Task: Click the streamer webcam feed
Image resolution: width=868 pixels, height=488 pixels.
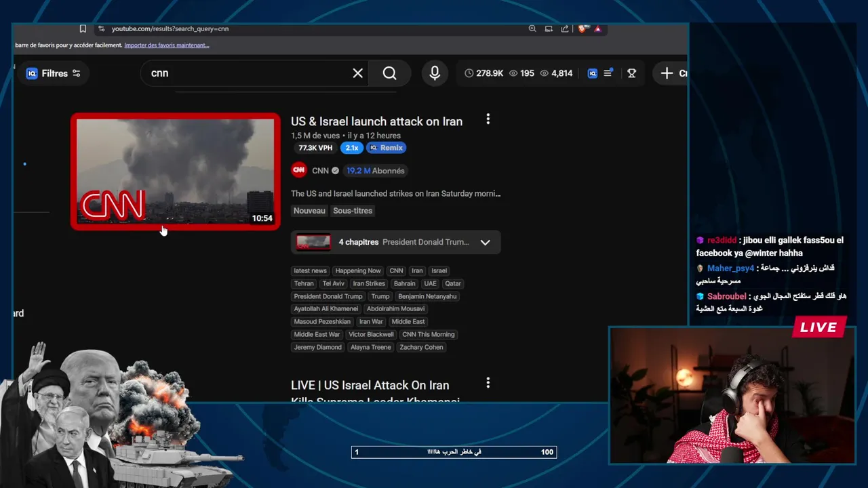Action: pyautogui.click(x=733, y=396)
